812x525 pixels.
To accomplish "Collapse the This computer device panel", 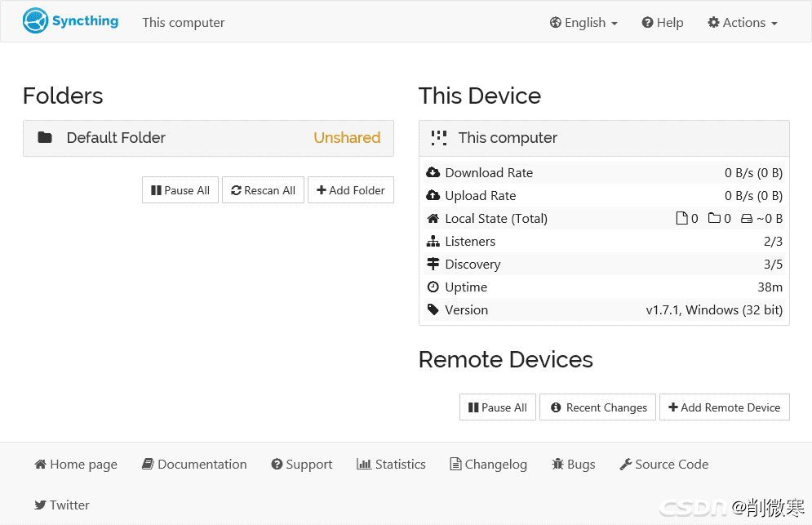I will click(604, 138).
